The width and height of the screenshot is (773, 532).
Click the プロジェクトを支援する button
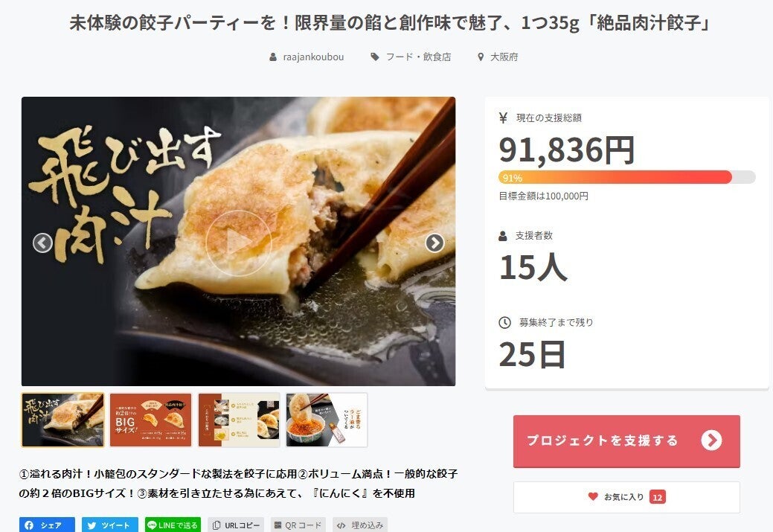click(626, 440)
